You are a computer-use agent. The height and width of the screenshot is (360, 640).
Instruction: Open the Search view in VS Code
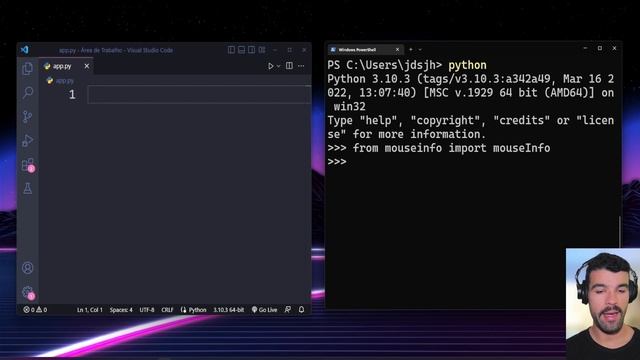[x=27, y=93]
